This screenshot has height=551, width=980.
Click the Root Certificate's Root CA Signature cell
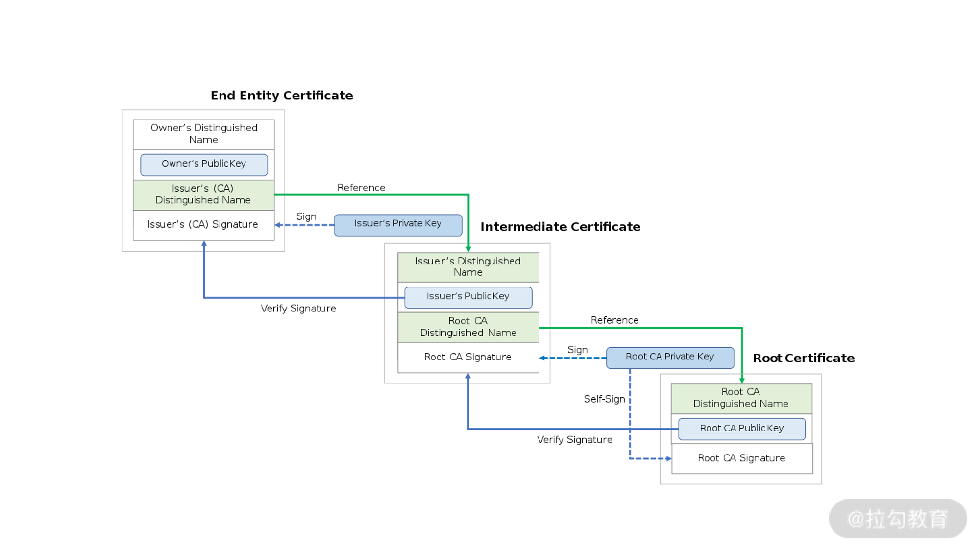coord(741,458)
